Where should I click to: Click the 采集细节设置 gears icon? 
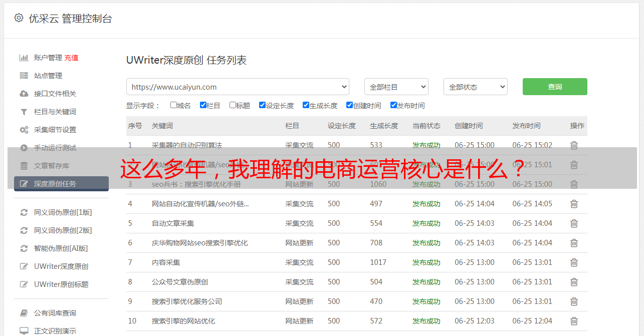[24, 130]
